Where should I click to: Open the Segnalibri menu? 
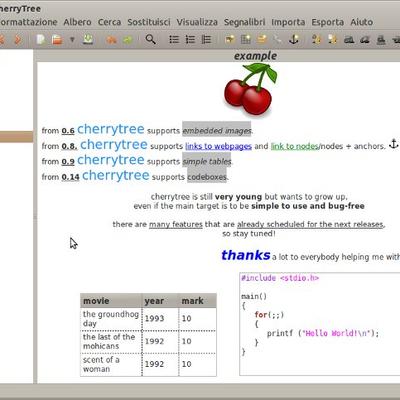click(244, 22)
